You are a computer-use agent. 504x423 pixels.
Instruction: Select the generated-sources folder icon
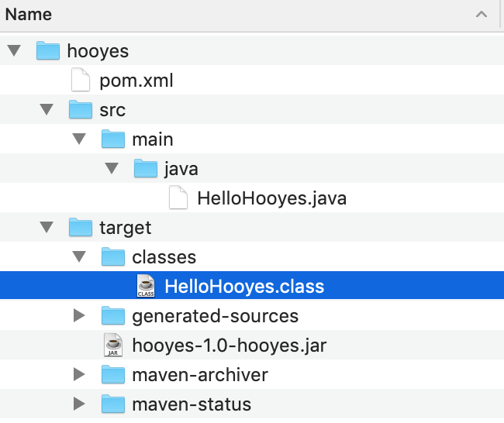pos(113,316)
